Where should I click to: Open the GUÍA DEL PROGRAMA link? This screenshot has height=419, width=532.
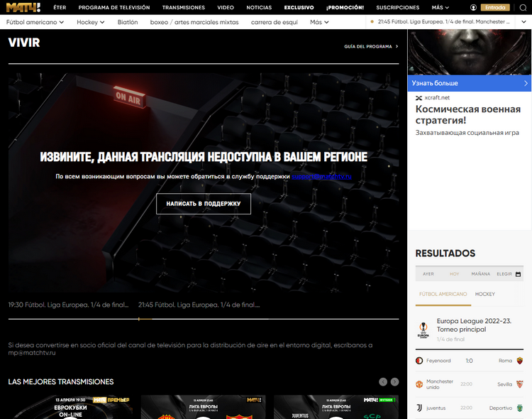[x=371, y=47]
